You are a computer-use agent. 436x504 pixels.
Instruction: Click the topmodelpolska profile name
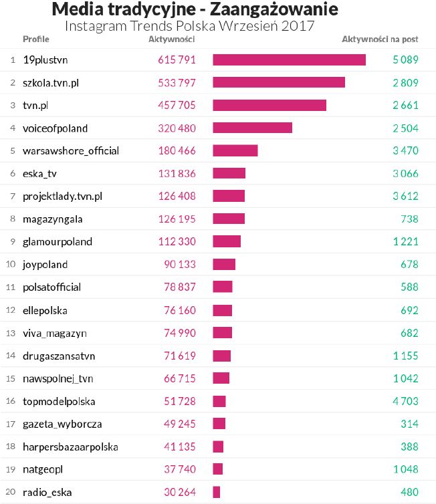(59, 402)
